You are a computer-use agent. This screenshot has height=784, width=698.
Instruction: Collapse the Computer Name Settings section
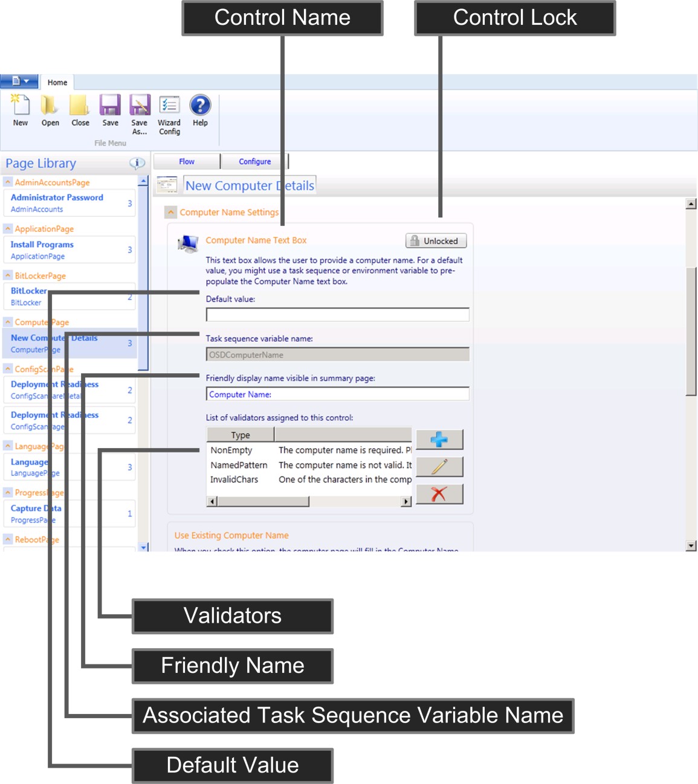click(170, 212)
